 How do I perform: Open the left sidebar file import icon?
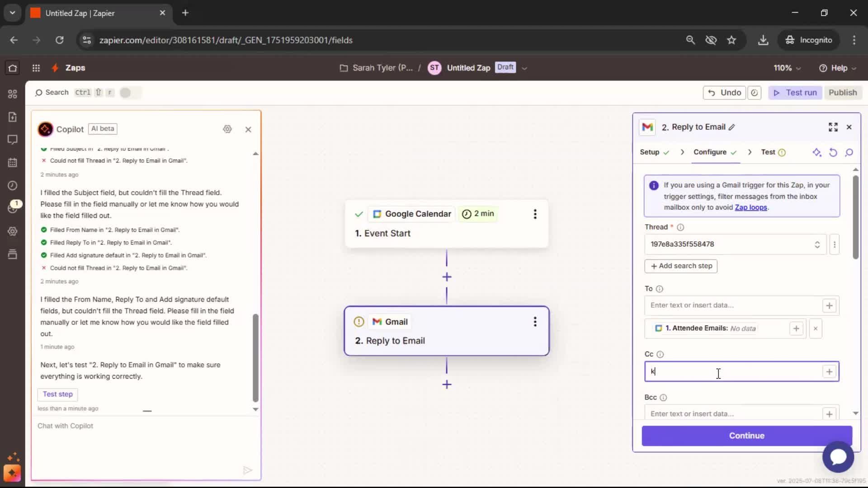(13, 117)
